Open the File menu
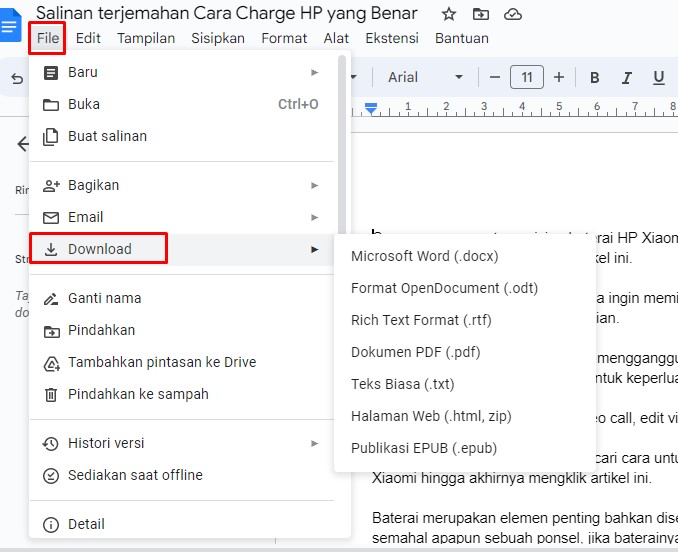The image size is (678, 552). pyautogui.click(x=48, y=38)
